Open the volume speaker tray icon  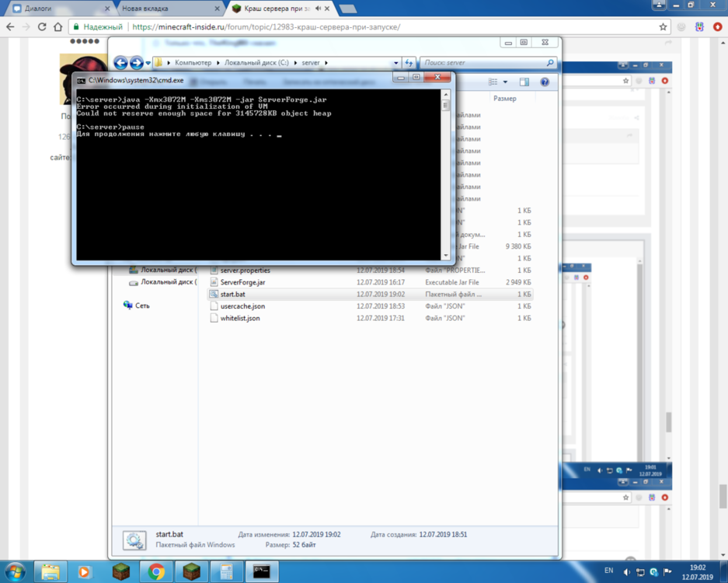626,572
